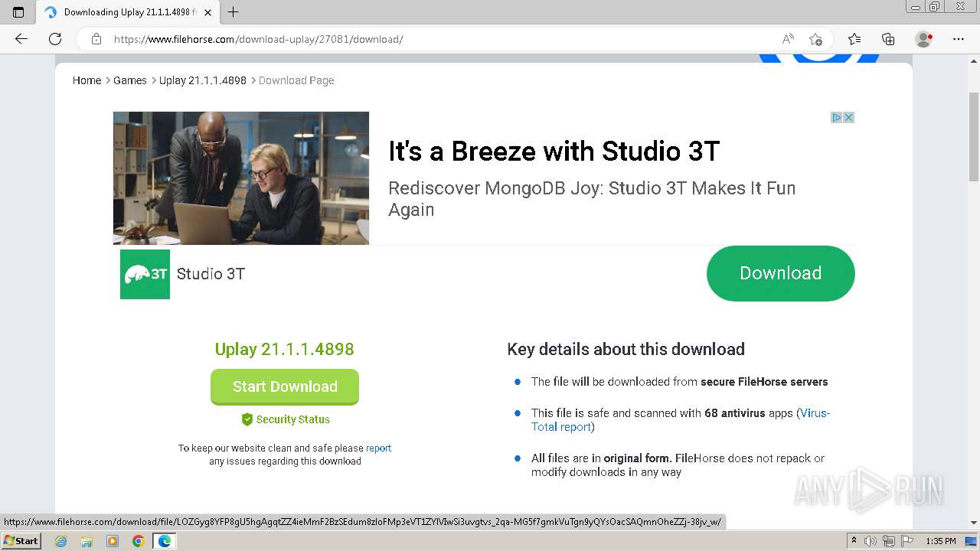Show hidden tray icons arrow

point(854,541)
